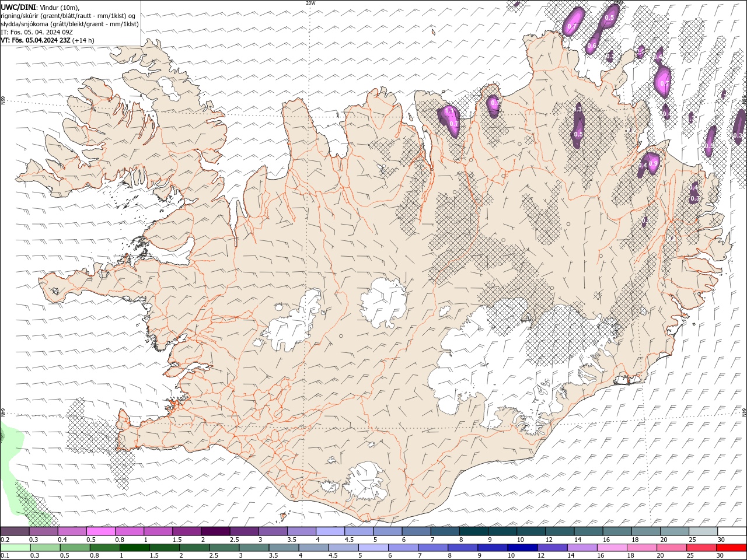The height and width of the screenshot is (560, 747).
Task: Select the lavender 4 mm snow legend swatch
Action: point(330,531)
